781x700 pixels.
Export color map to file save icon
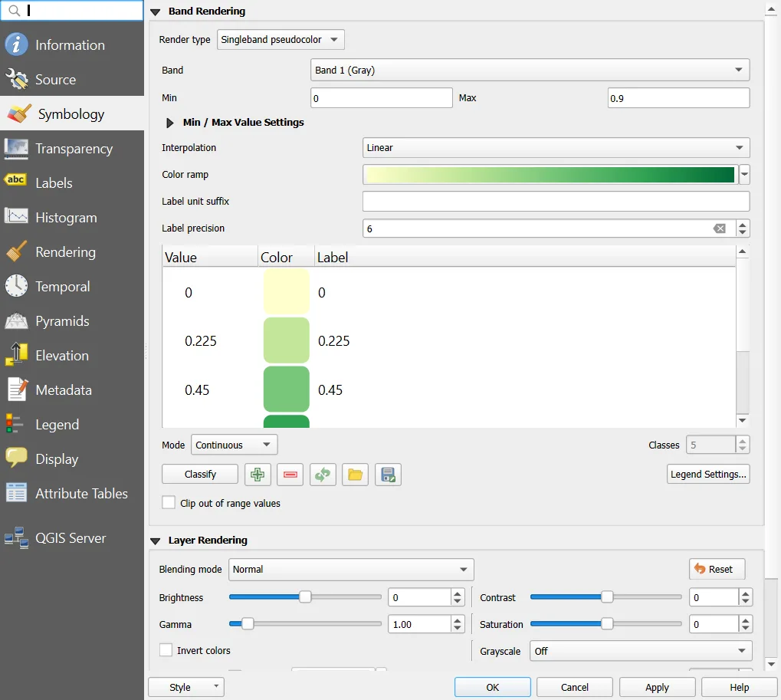(x=388, y=475)
